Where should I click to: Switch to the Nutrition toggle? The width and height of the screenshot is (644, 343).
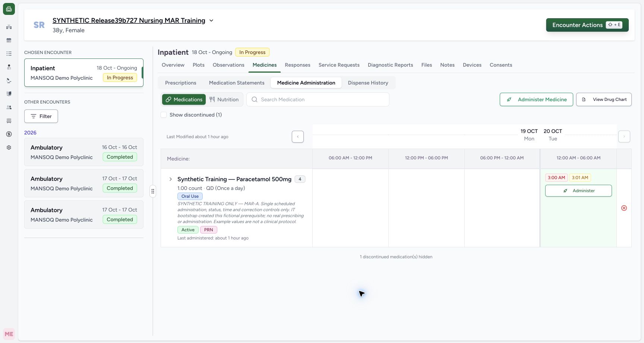(224, 99)
